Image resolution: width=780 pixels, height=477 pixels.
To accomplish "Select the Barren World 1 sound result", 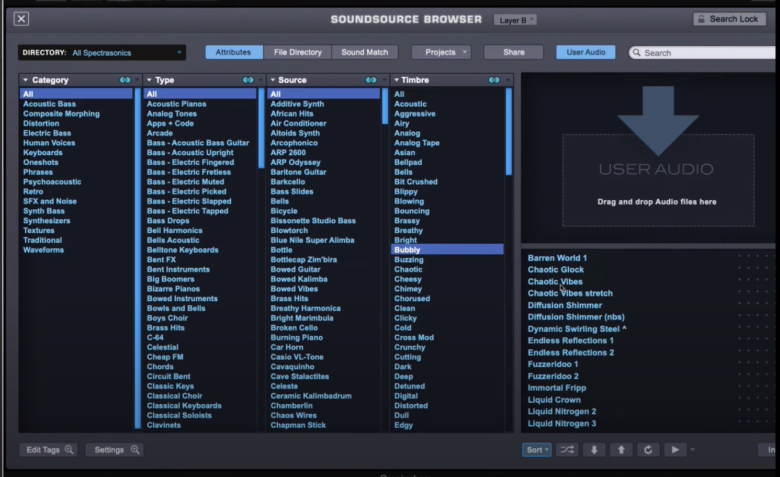I will click(x=557, y=258).
